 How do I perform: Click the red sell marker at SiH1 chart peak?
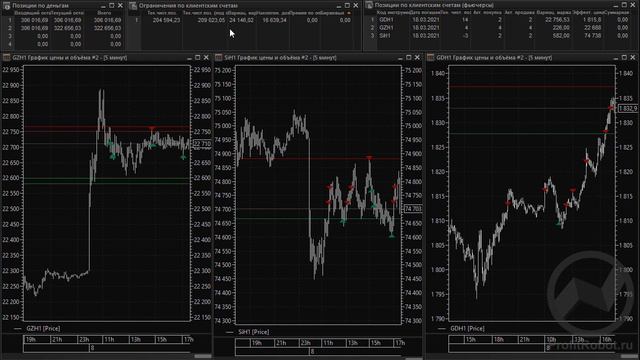tap(369, 158)
